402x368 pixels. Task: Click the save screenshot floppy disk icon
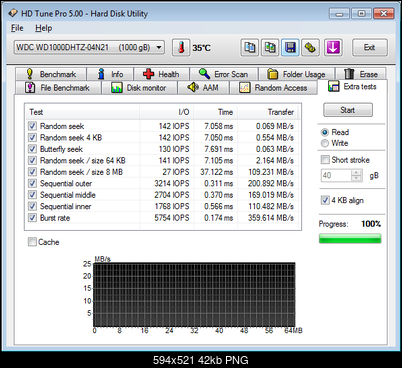pos(290,48)
